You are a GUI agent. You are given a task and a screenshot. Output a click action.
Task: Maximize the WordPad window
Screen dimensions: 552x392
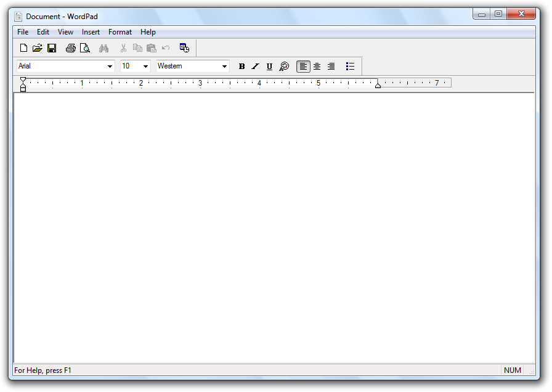(498, 14)
